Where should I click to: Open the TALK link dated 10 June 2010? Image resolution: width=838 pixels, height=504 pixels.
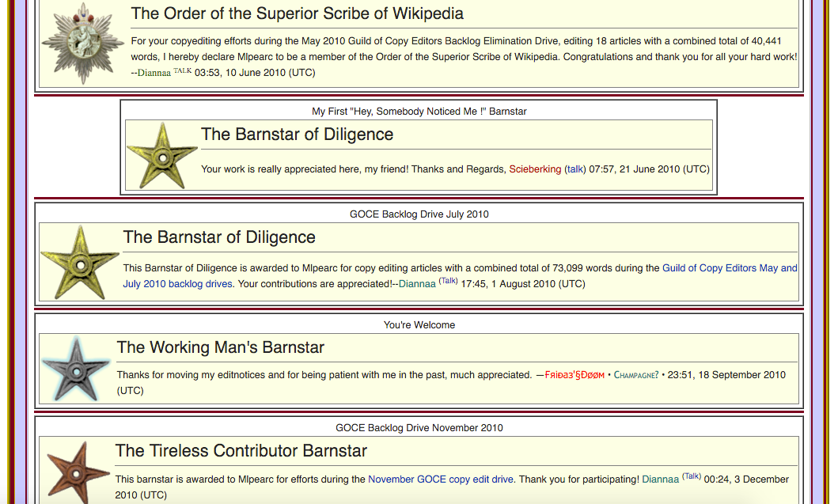tap(182, 70)
